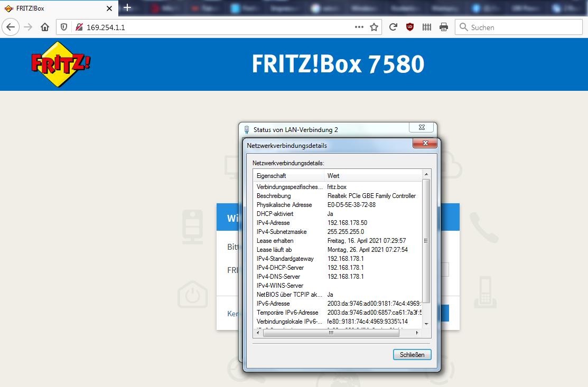Open the library bookshelf icon

(x=427, y=27)
